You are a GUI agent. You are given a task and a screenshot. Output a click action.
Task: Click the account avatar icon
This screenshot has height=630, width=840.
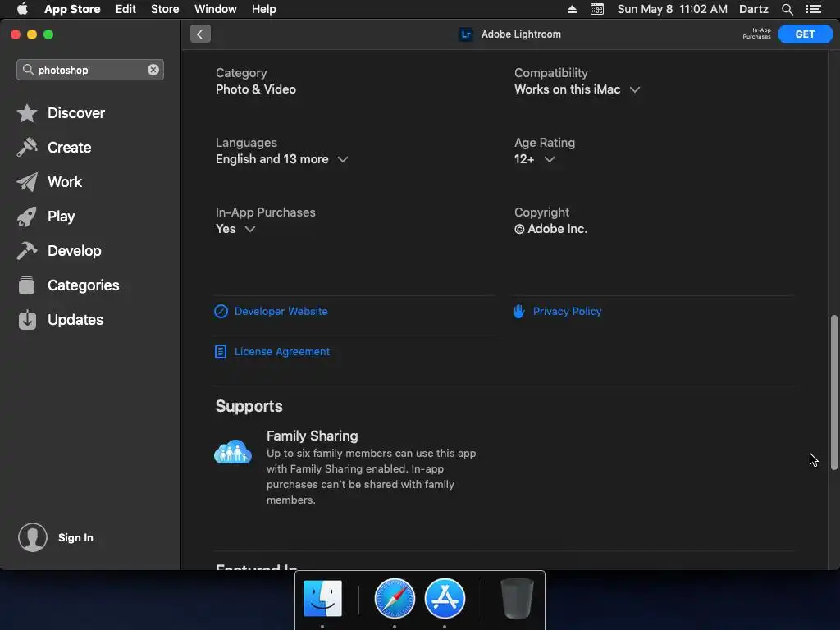[x=33, y=537]
